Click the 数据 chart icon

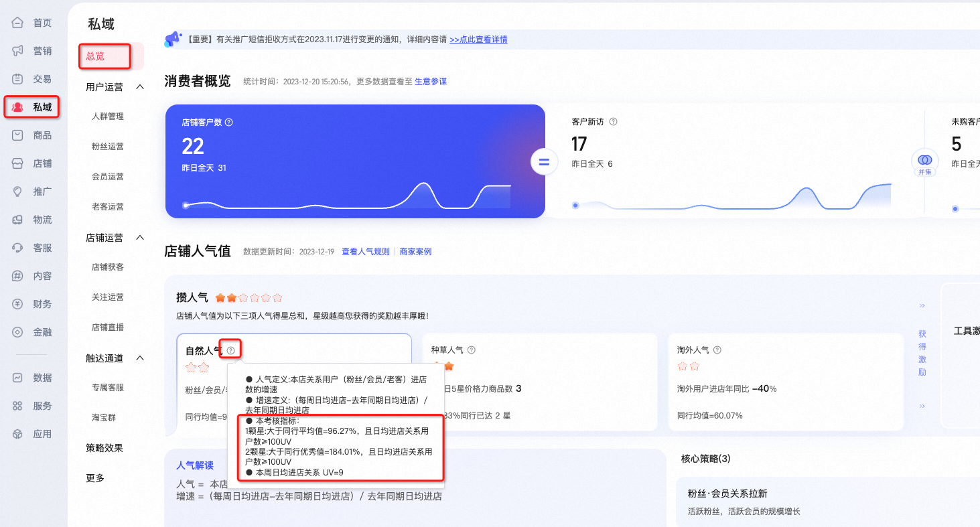pos(18,378)
